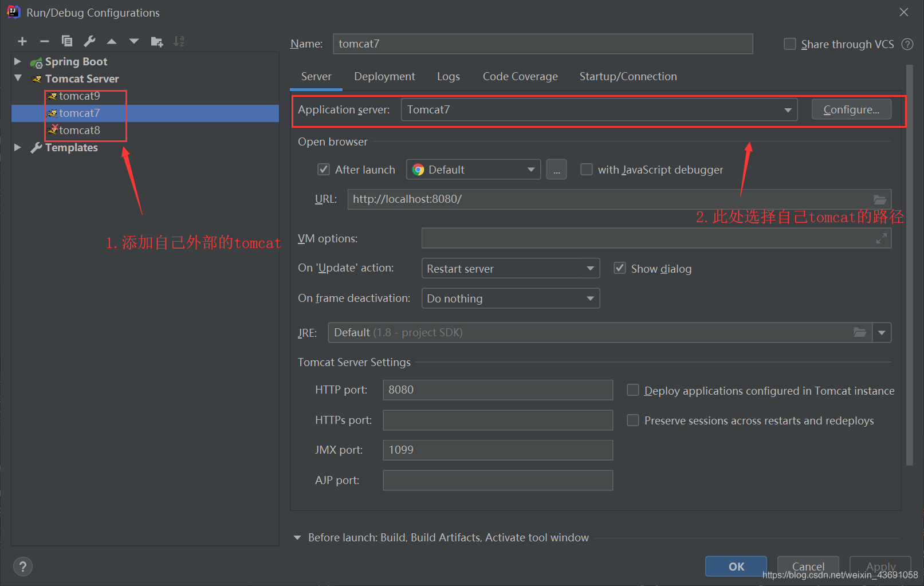Toggle Show dialog checkbox
924x586 pixels.
tap(620, 268)
